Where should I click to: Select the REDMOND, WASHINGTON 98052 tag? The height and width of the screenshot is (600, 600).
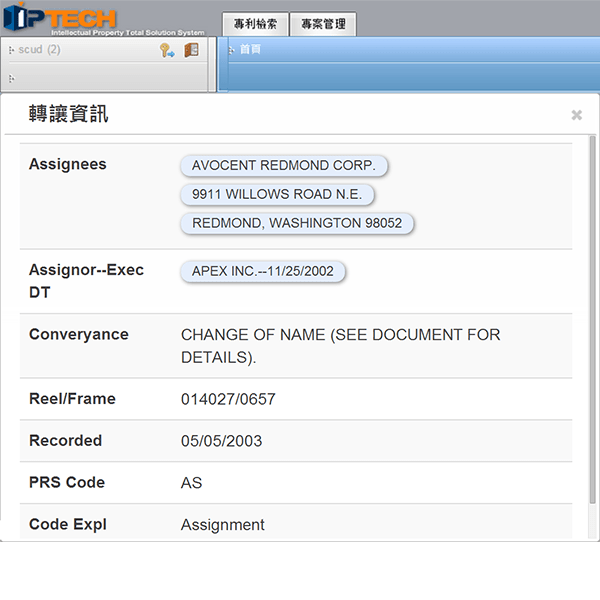pyautogui.click(x=297, y=223)
